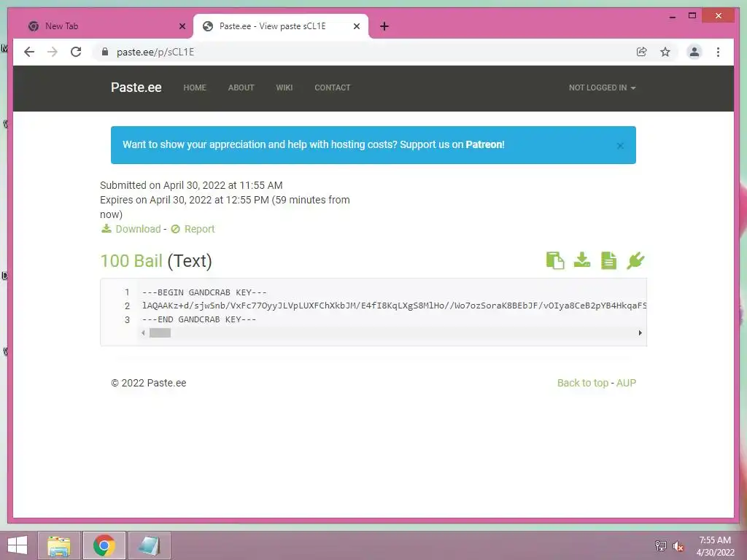
Task: Click the code box left scroll arrow
Action: point(144,332)
